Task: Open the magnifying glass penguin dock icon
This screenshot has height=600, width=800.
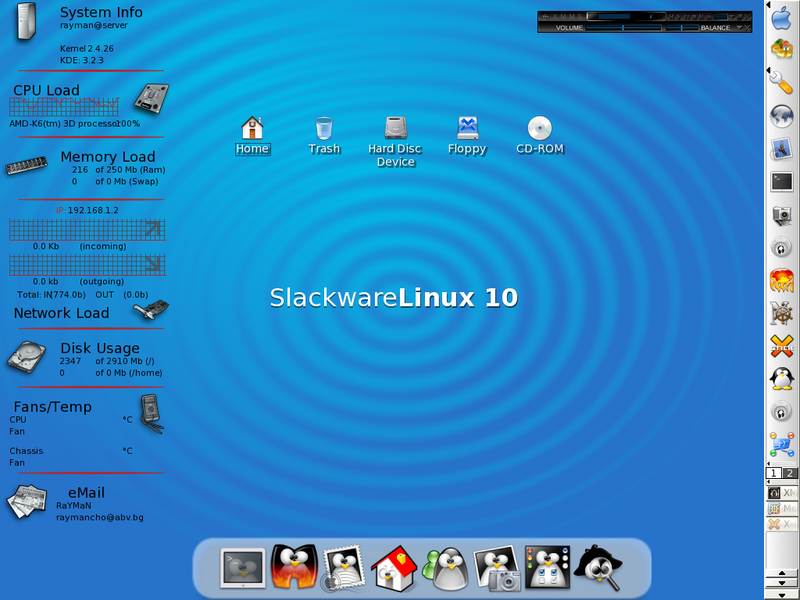Action: [x=598, y=568]
